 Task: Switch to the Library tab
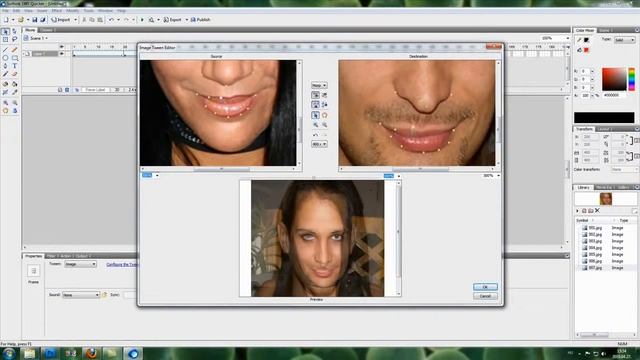tap(584, 187)
